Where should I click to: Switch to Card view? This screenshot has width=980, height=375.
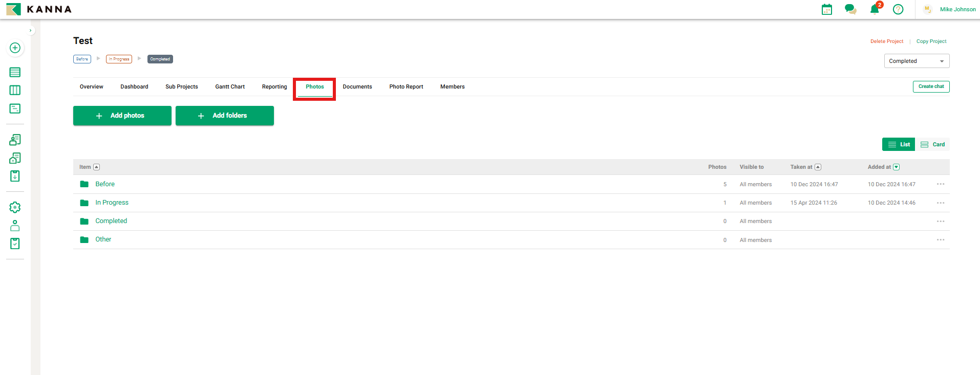click(x=933, y=144)
